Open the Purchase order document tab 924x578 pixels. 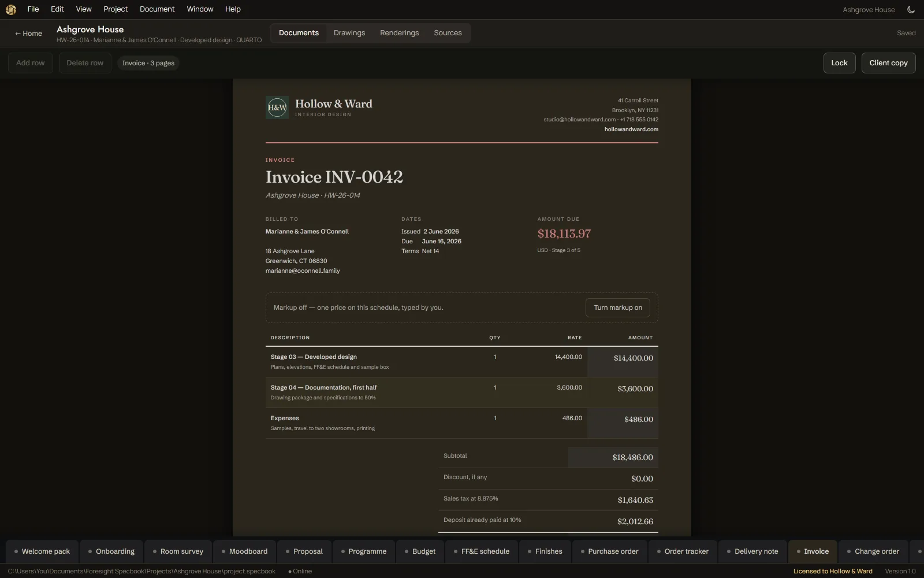coord(610,551)
